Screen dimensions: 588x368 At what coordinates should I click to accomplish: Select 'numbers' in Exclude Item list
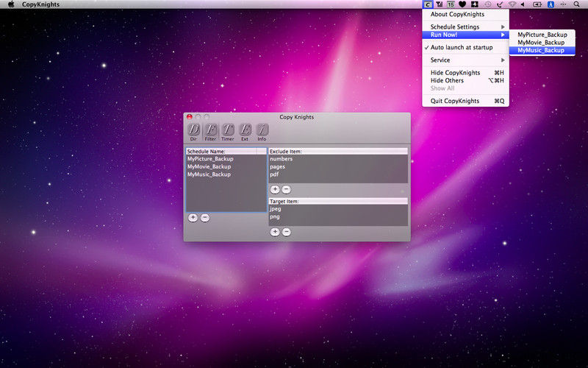(338, 159)
